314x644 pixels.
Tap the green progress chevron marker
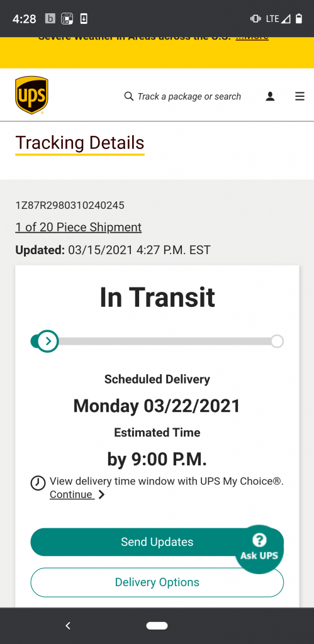[x=48, y=341]
